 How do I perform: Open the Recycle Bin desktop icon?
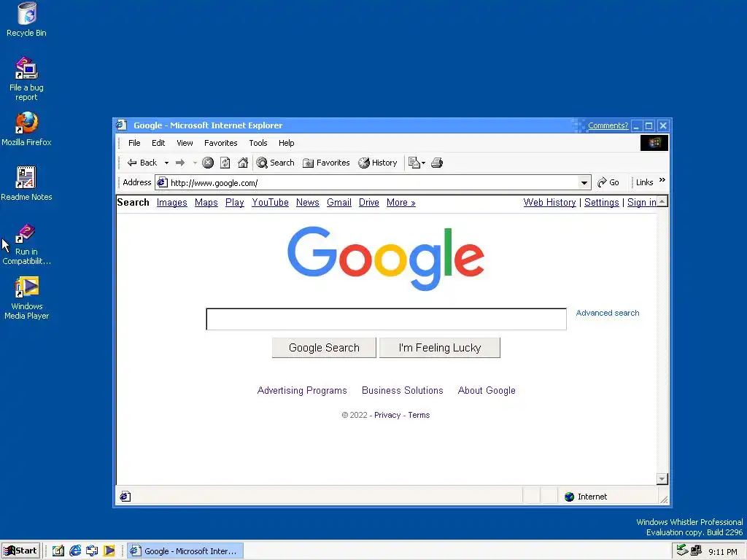coord(27,19)
